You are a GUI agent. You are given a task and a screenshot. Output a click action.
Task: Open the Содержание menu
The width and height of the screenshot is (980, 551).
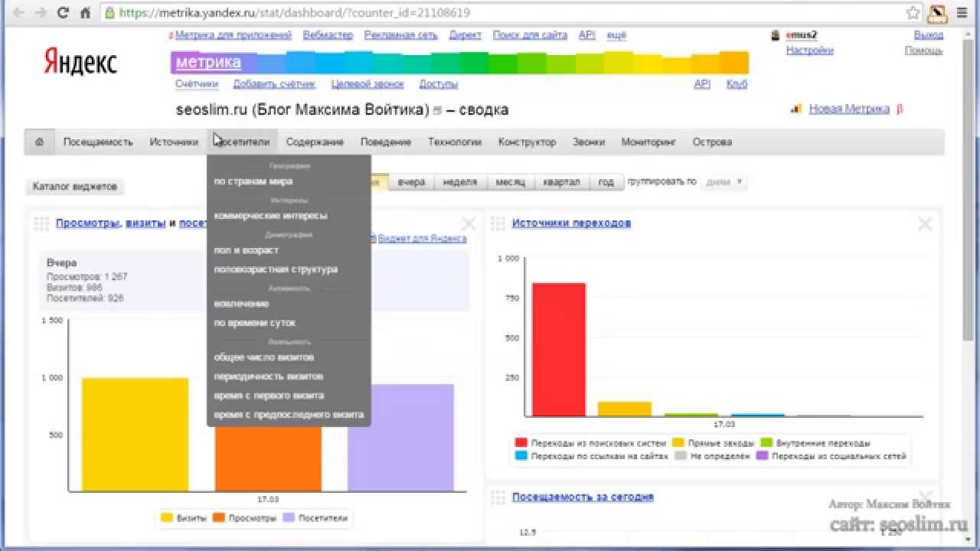coord(315,142)
